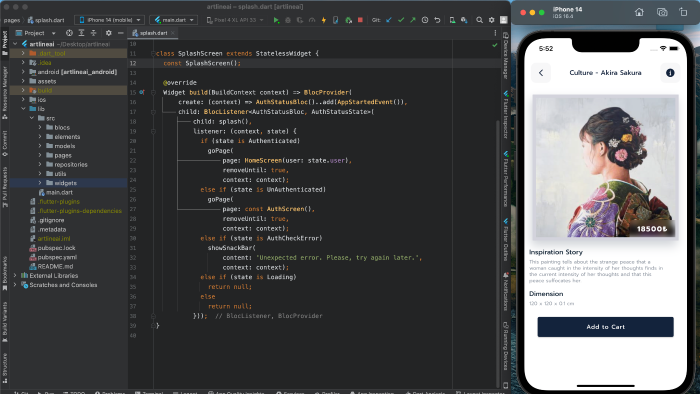Take a simulator screenshot with camera icon
The height and width of the screenshot is (394, 700).
pyautogui.click(x=662, y=12)
